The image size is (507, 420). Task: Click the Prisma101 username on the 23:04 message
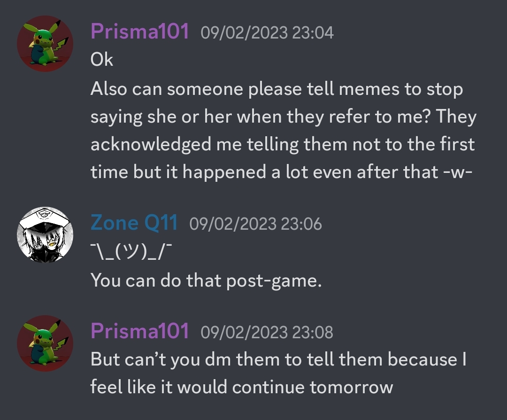140,31
